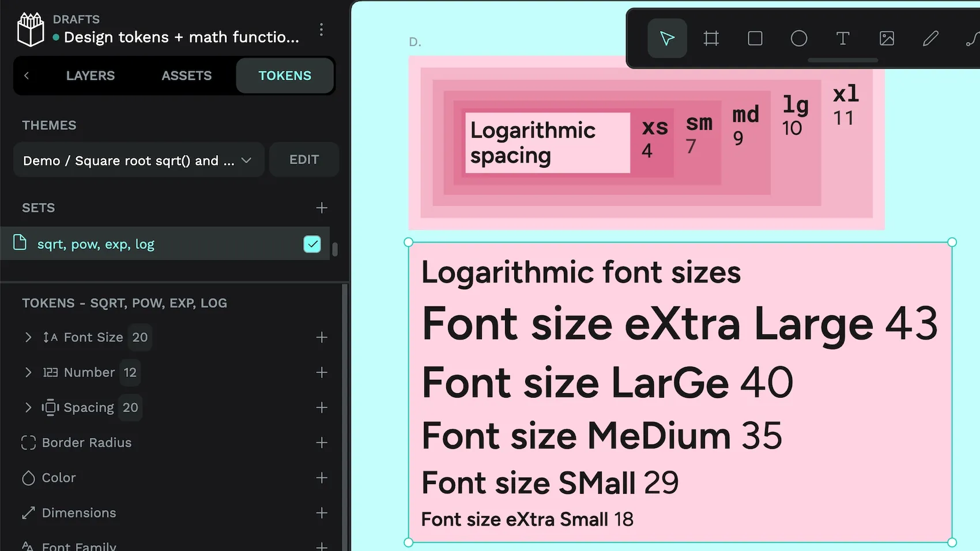980x551 pixels.
Task: Click the top-left selection handle
Action: 409,243
